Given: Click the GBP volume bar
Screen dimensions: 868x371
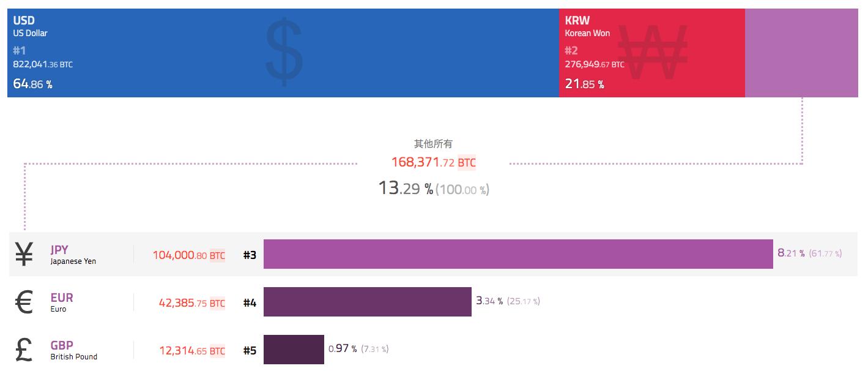Looking at the screenshot, I should coord(294,350).
